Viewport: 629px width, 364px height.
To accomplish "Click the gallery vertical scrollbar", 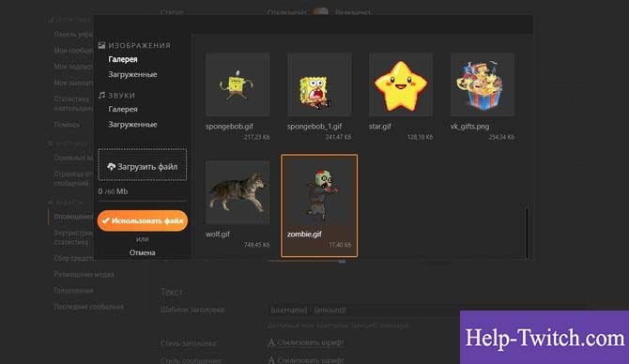I will point(527,233).
